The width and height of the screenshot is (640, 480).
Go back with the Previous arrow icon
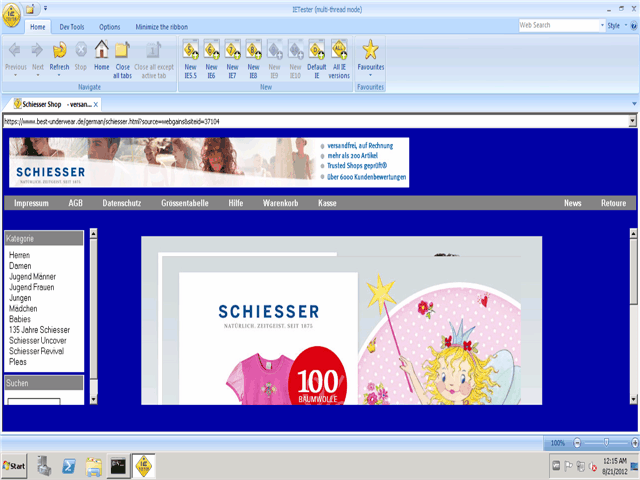15,50
